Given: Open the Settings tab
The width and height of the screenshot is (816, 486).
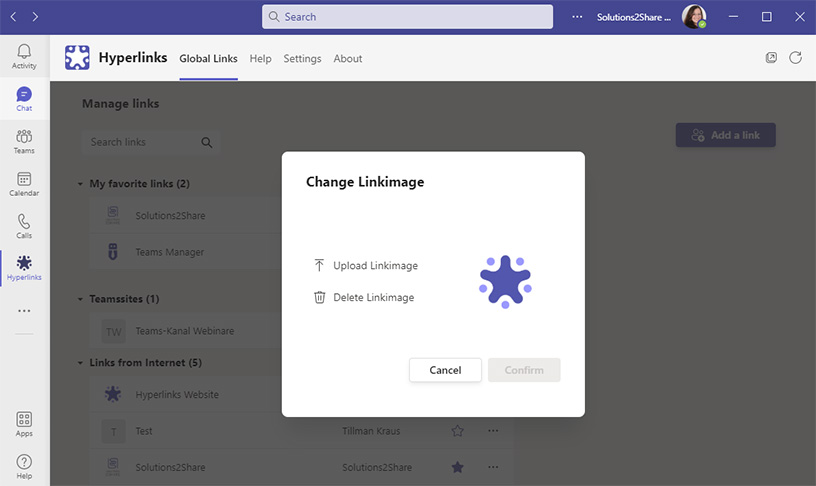Looking at the screenshot, I should [x=302, y=59].
